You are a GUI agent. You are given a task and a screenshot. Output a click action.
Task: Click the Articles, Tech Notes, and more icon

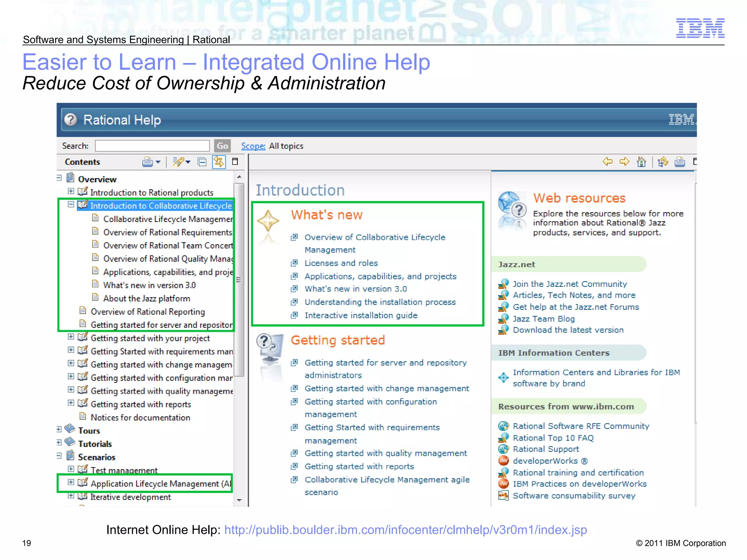503,295
